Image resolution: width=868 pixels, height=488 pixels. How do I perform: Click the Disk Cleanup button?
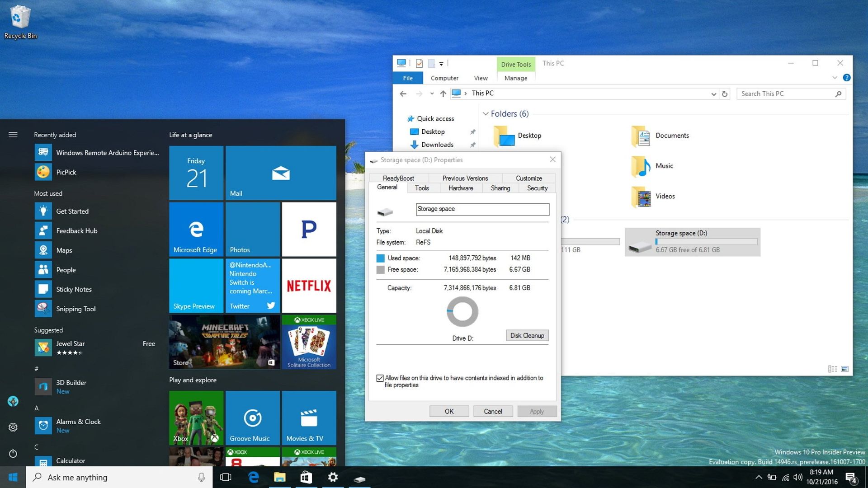point(527,335)
